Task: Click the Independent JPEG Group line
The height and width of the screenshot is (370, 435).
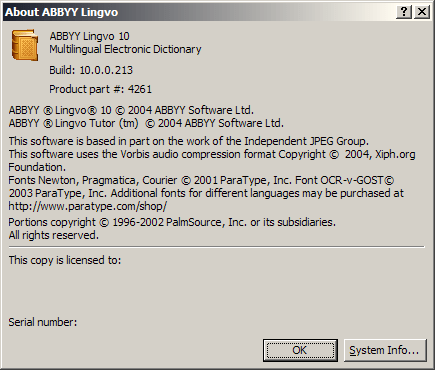Action: coord(189,141)
